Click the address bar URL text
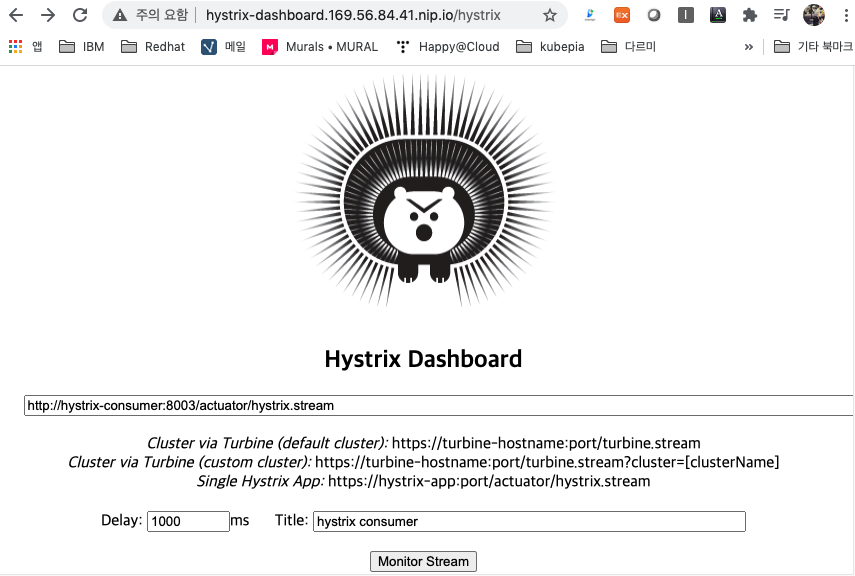855x576 pixels. 353,15
